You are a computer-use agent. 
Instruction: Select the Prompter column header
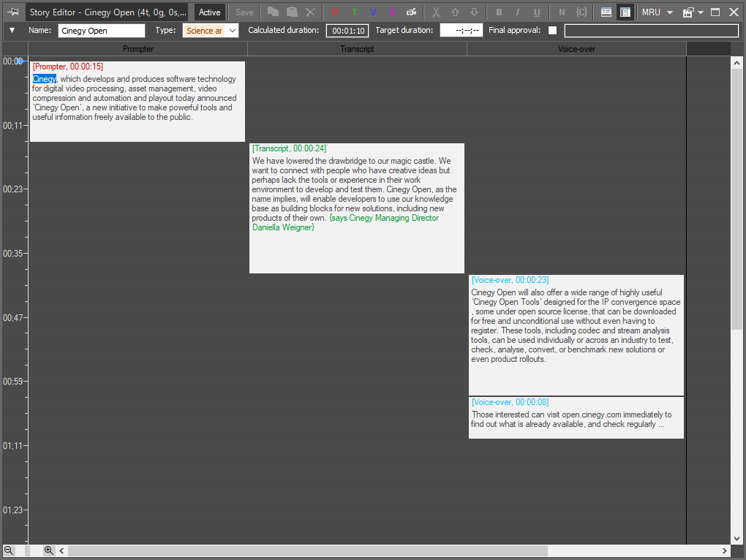(x=138, y=49)
